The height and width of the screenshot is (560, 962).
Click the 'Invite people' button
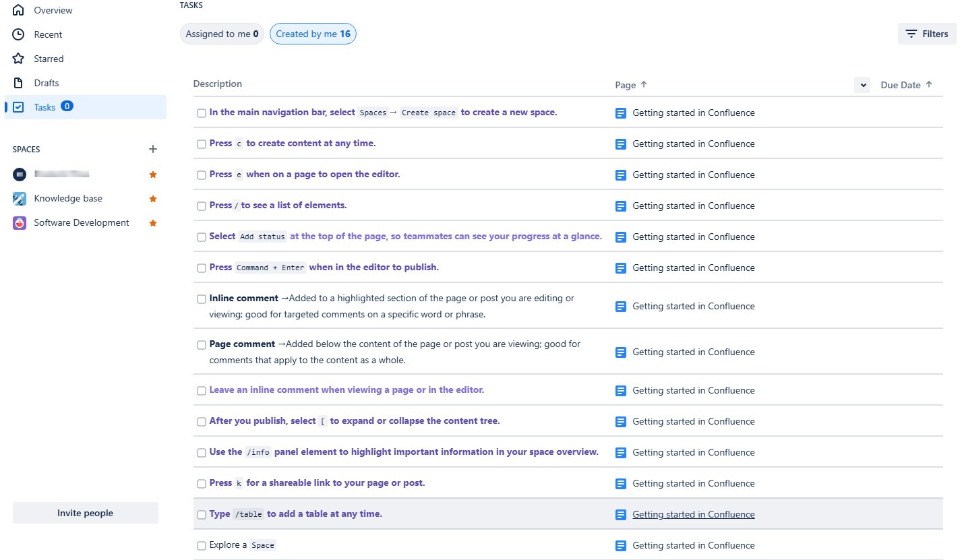[x=85, y=513]
